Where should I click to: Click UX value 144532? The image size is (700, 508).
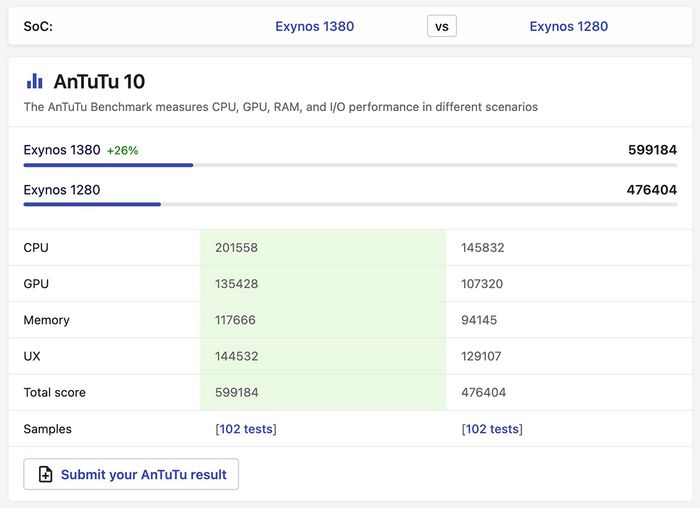pyautogui.click(x=236, y=356)
